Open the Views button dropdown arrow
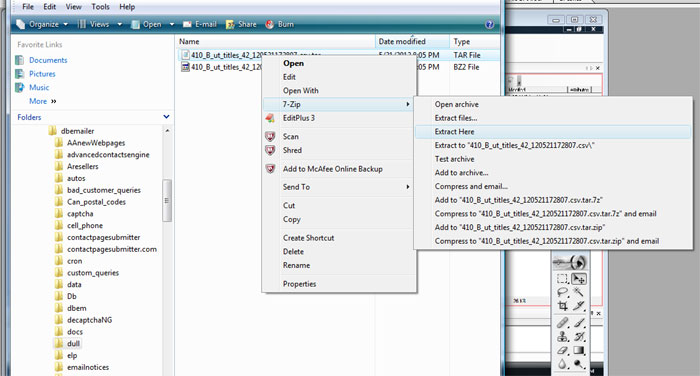 click(x=120, y=25)
